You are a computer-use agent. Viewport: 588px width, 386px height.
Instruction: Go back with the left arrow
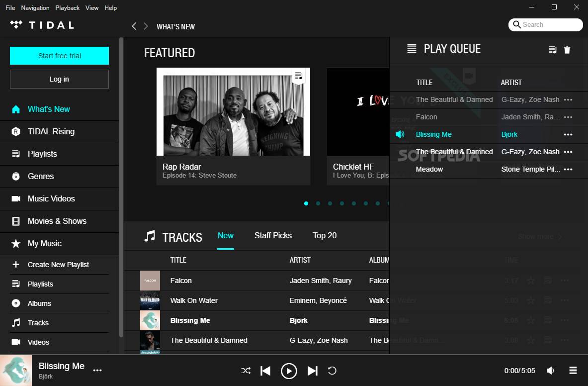pos(134,26)
